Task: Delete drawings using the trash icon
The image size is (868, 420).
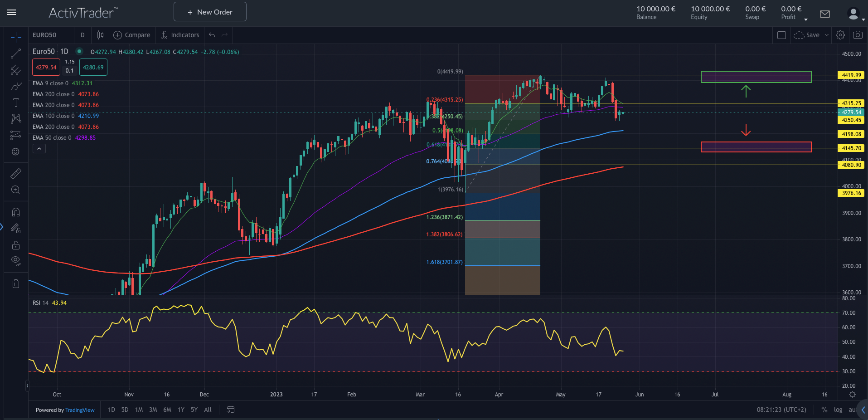Action: [x=15, y=283]
